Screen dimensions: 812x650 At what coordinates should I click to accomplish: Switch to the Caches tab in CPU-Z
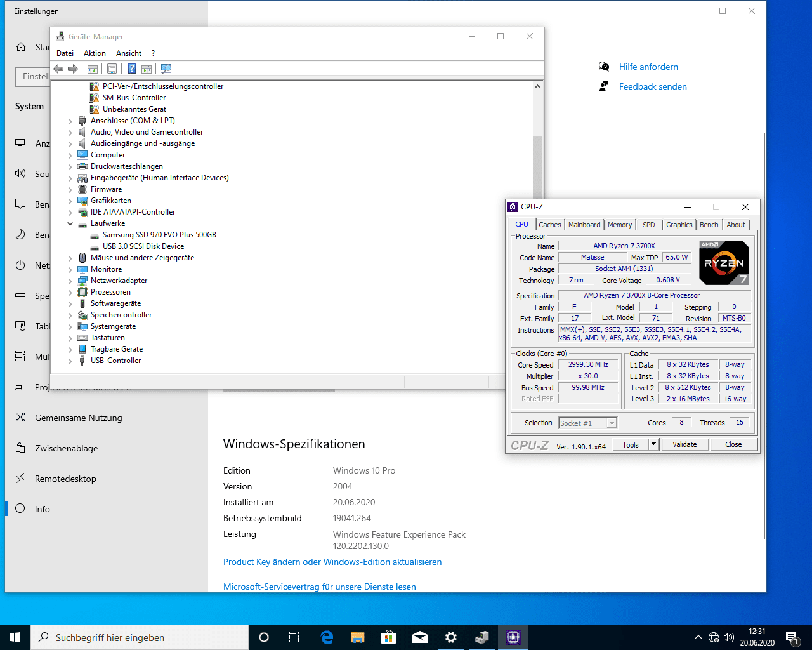[550, 225]
